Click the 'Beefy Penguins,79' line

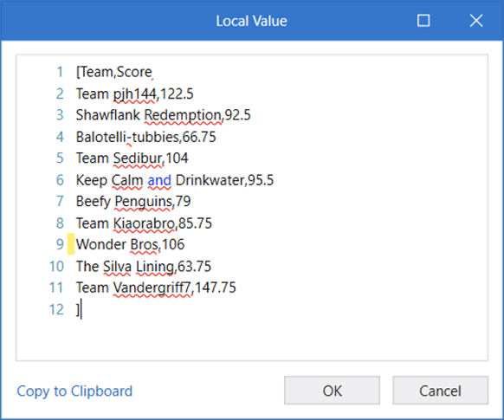pyautogui.click(x=133, y=202)
